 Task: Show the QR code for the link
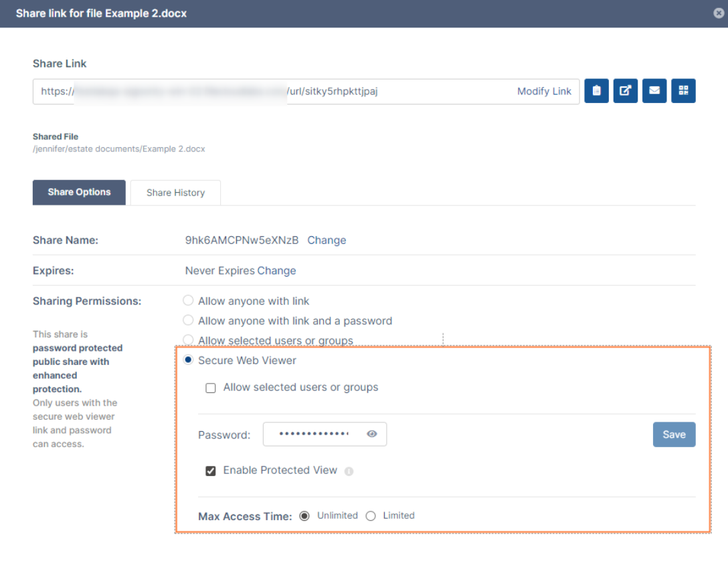click(x=683, y=90)
